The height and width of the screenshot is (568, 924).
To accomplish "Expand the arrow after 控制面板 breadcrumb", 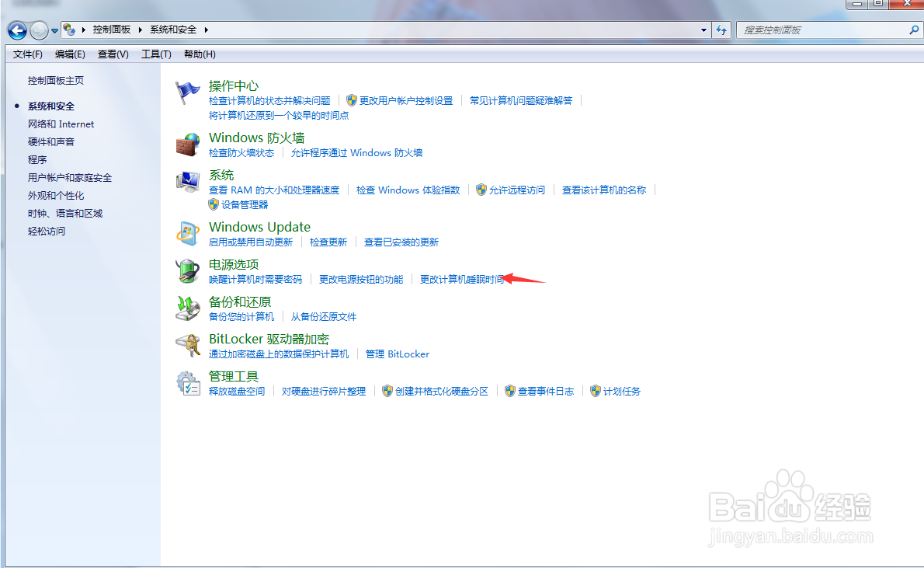I will pos(141,30).
